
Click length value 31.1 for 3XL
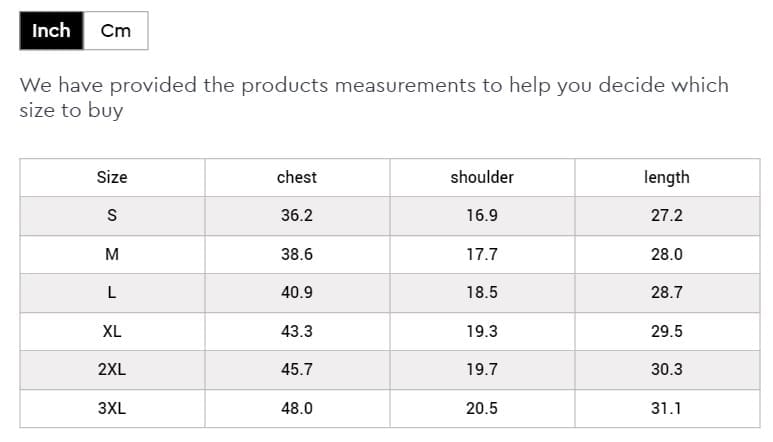point(667,408)
